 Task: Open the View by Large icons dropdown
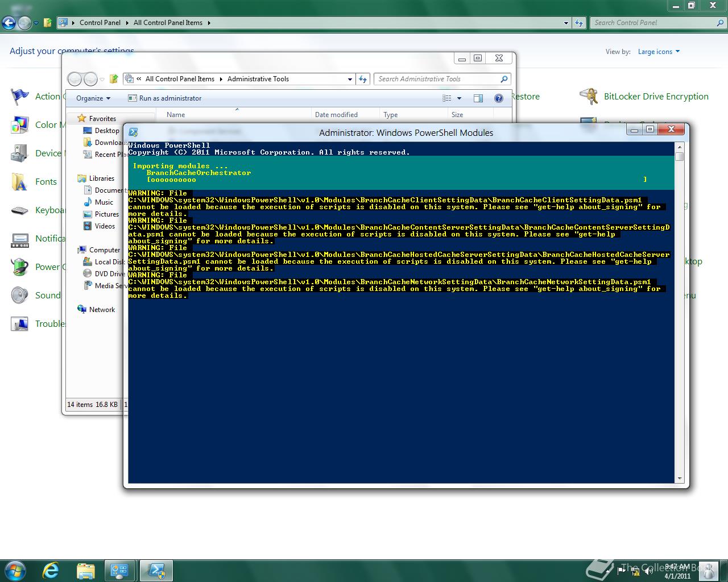tap(659, 52)
